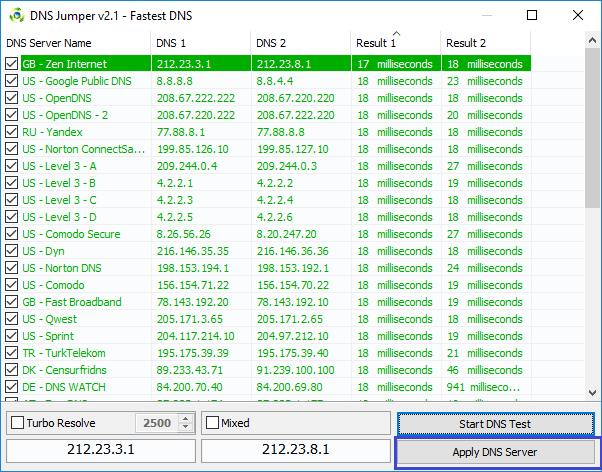
Task: Uncheck the US - Google Public DNS checkbox
Action: [12, 81]
